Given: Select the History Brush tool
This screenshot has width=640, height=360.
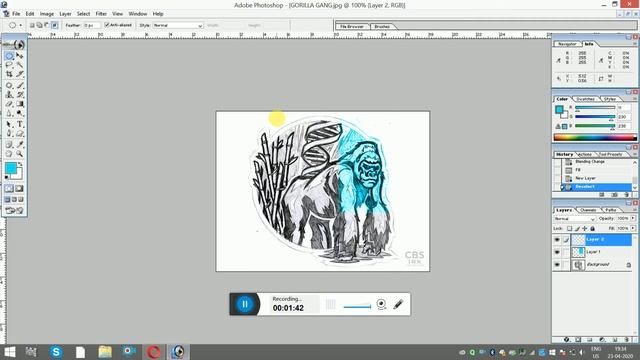Looking at the screenshot, I should (x=20, y=95).
